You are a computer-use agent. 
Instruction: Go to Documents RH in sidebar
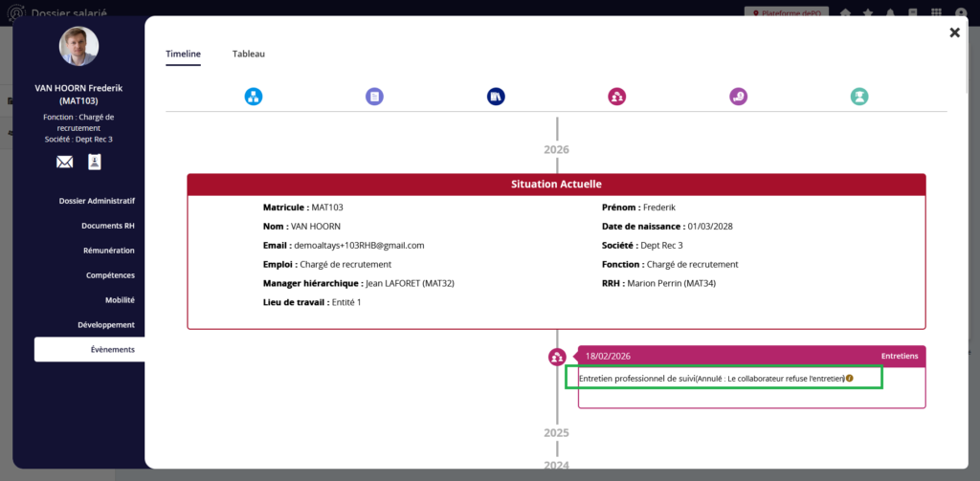tap(108, 226)
